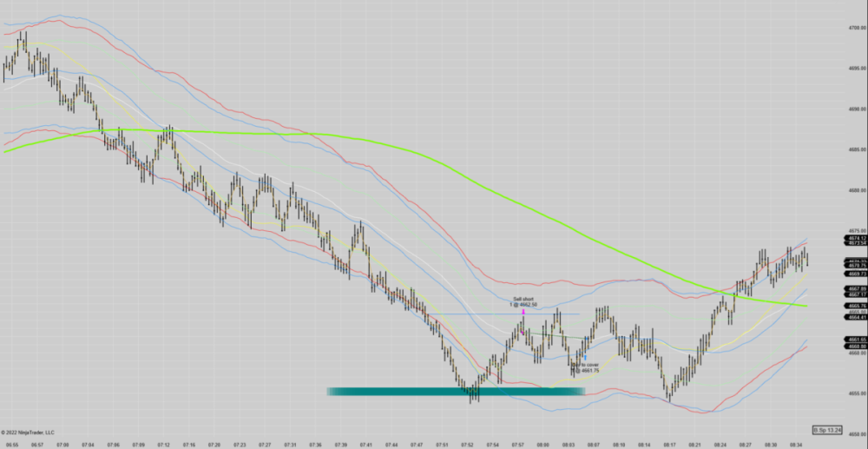Click the 4674.12 price marker

[855, 238]
